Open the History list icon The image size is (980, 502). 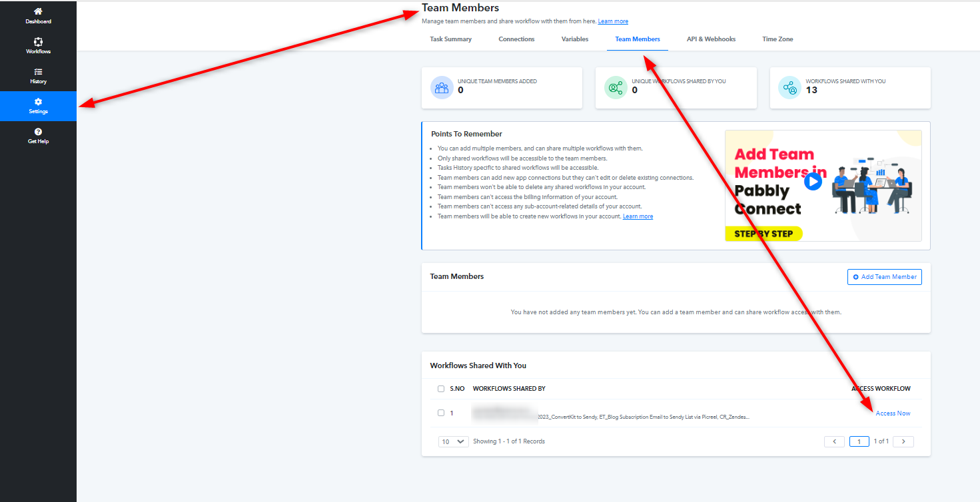pos(38,71)
